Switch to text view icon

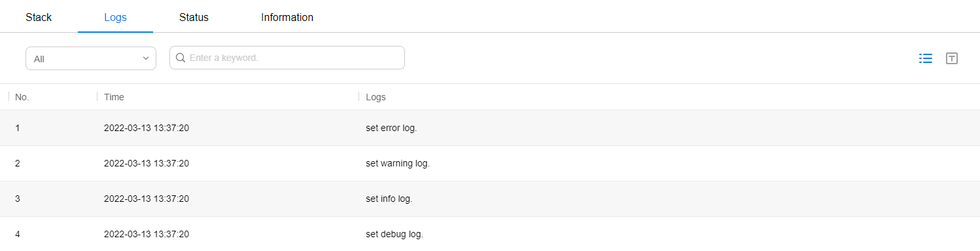pos(952,58)
